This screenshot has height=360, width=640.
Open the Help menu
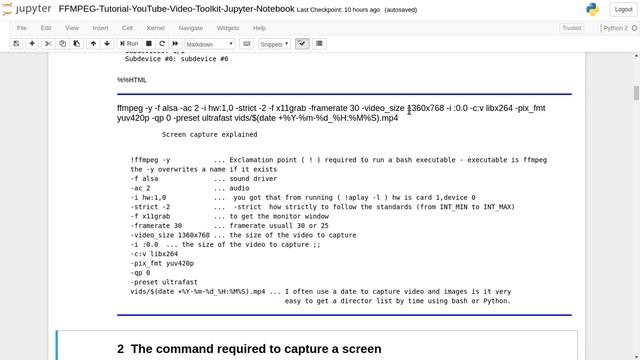click(259, 28)
